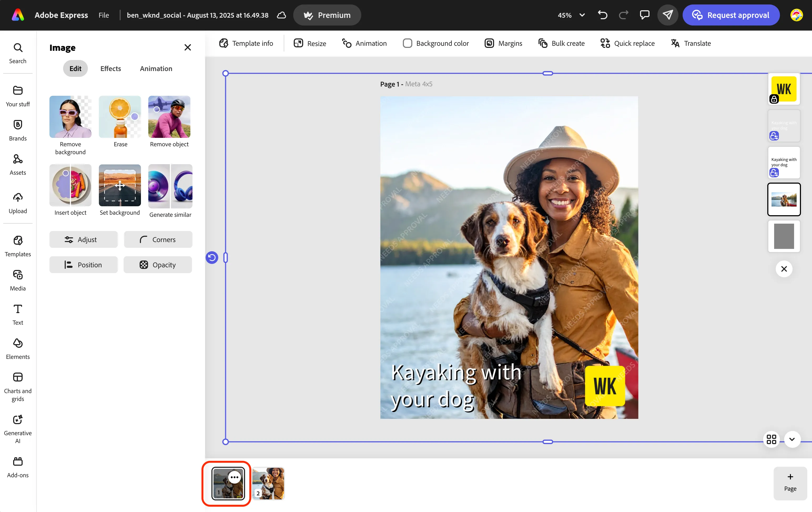Open the comments speech bubble icon
The height and width of the screenshot is (512, 812).
[x=644, y=15]
